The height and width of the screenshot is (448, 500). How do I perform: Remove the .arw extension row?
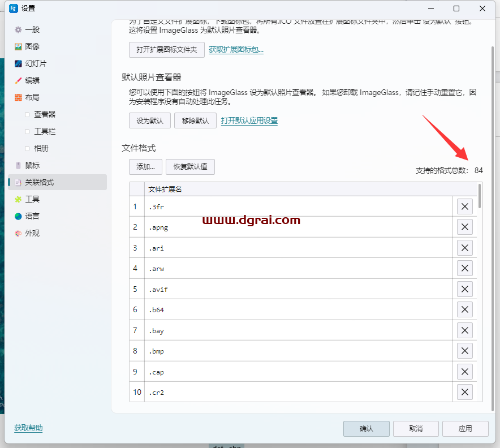click(x=464, y=268)
